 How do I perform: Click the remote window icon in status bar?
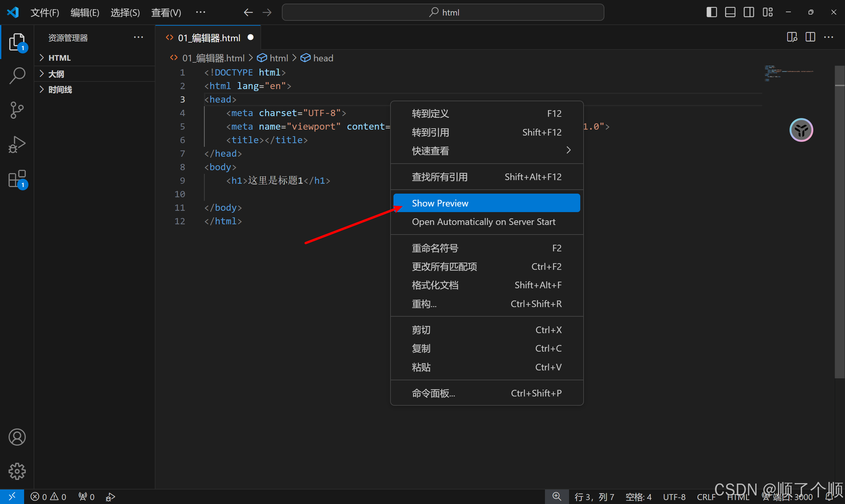(12, 496)
